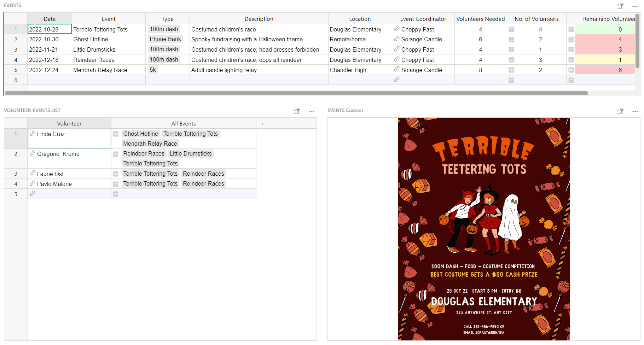Image resolution: width=644 pixels, height=345 pixels.
Task: Open the EVENTS section three-dot menu
Action: point(635,6)
